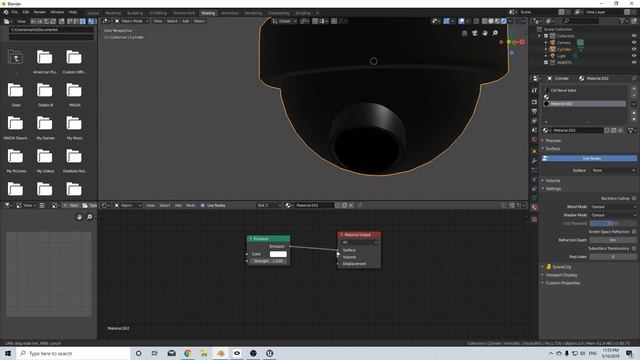Open the Modifiers wrench properties tab

coord(534,161)
